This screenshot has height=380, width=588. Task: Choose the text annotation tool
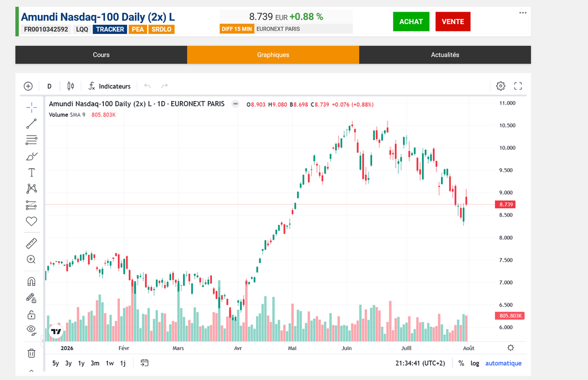32,172
